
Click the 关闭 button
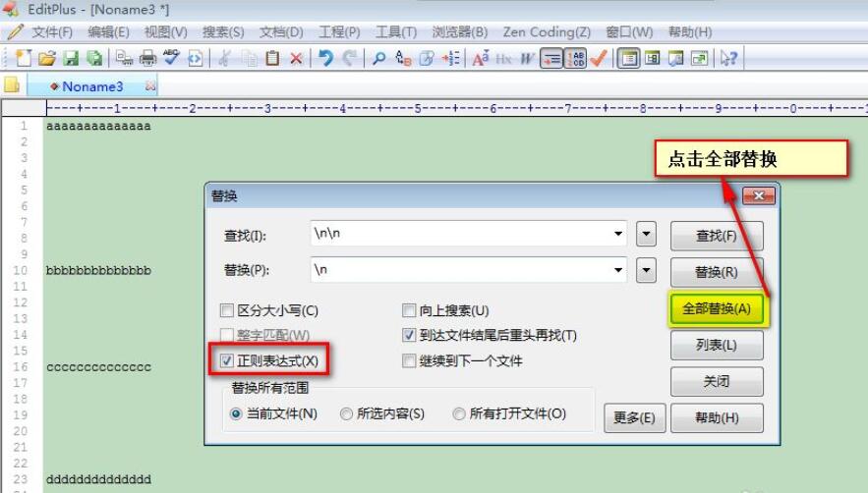point(717,381)
